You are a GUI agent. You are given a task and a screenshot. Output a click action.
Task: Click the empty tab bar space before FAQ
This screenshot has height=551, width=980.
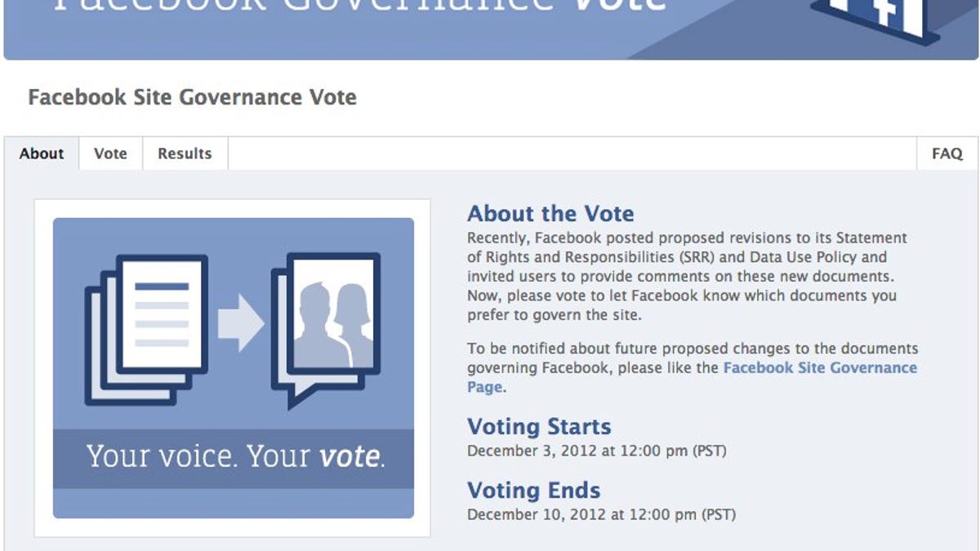click(572, 153)
